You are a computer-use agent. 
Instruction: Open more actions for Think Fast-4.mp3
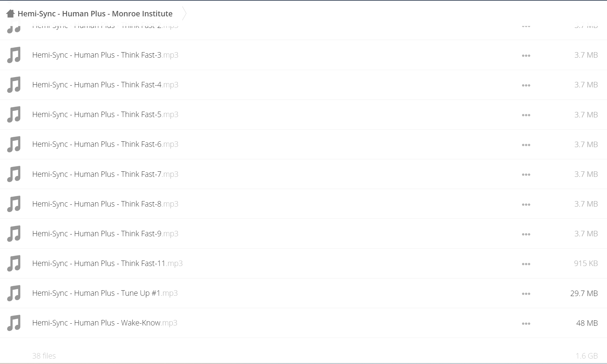click(x=526, y=85)
